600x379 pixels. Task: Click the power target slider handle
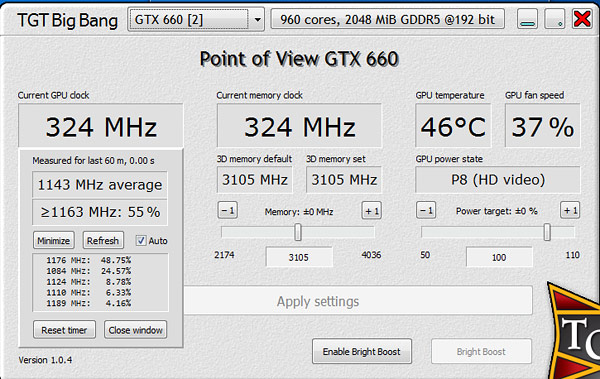pos(547,232)
